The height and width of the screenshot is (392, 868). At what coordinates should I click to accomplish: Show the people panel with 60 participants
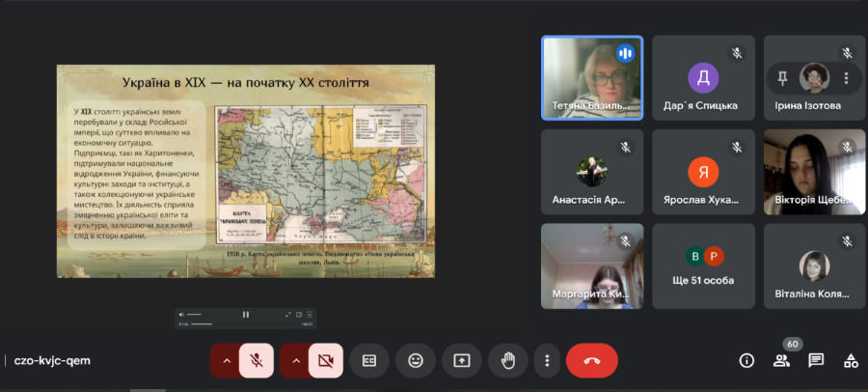tap(781, 361)
